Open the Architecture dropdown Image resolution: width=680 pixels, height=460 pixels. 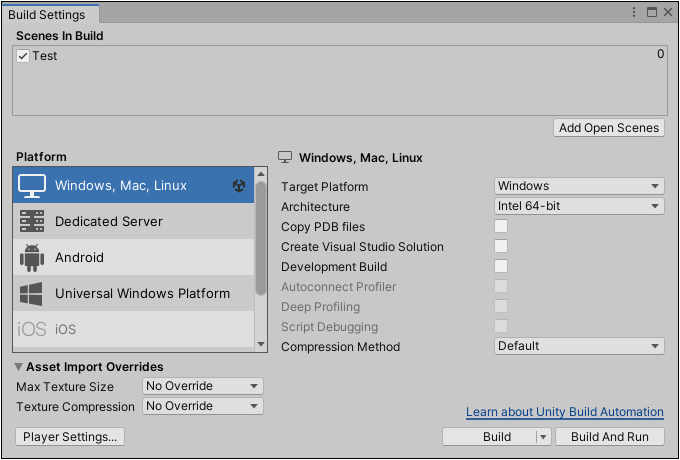click(579, 206)
